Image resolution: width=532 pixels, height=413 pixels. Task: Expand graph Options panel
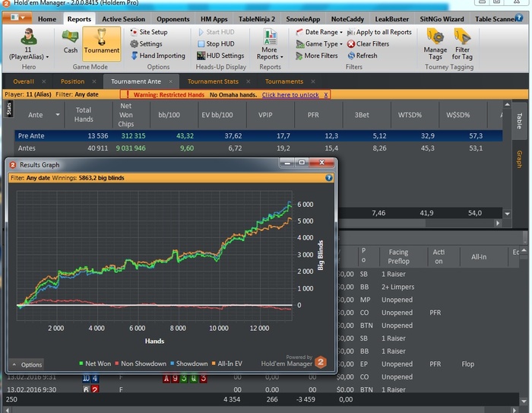point(27,364)
